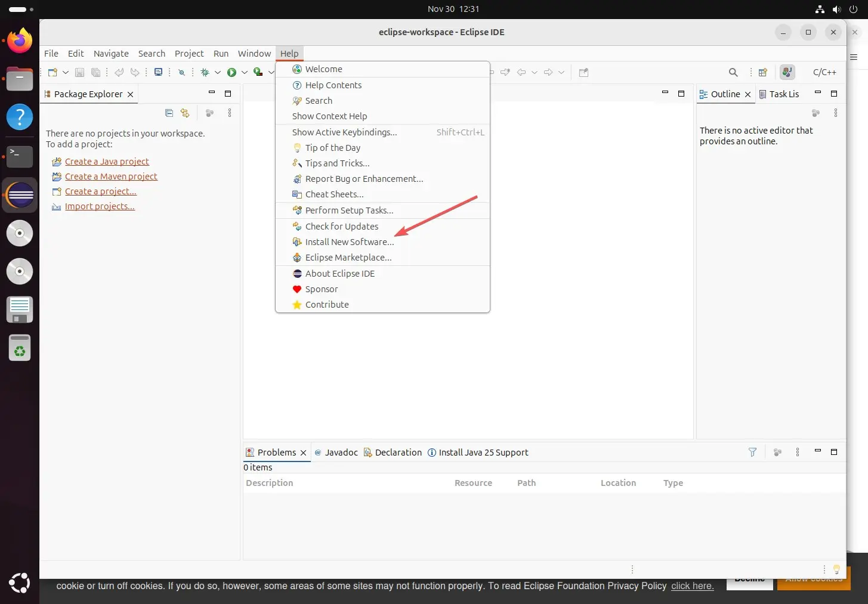868x604 pixels.
Task: Select the Java perspective icon
Action: 787,72
